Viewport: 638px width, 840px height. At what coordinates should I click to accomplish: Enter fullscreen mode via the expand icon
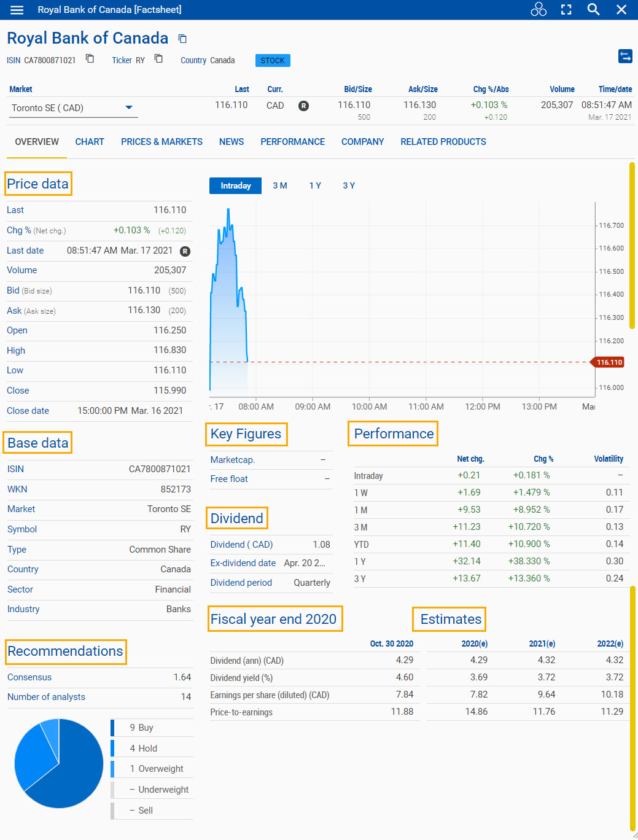pyautogui.click(x=566, y=9)
